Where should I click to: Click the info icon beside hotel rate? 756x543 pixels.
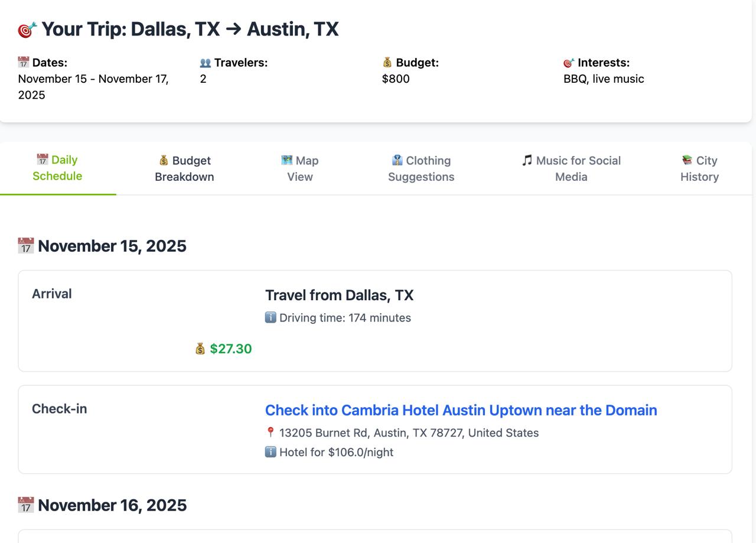tap(271, 452)
